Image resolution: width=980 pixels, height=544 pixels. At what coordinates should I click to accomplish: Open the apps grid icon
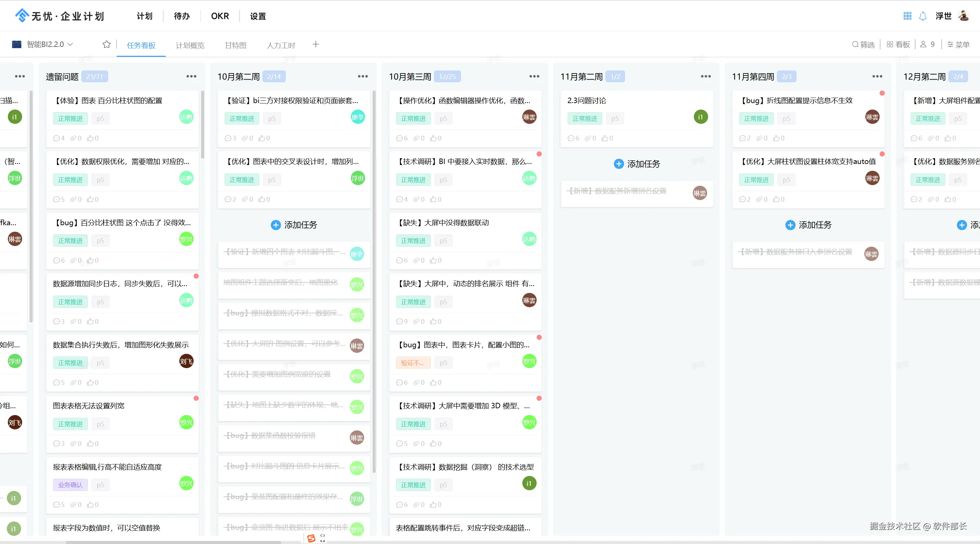[x=907, y=16]
